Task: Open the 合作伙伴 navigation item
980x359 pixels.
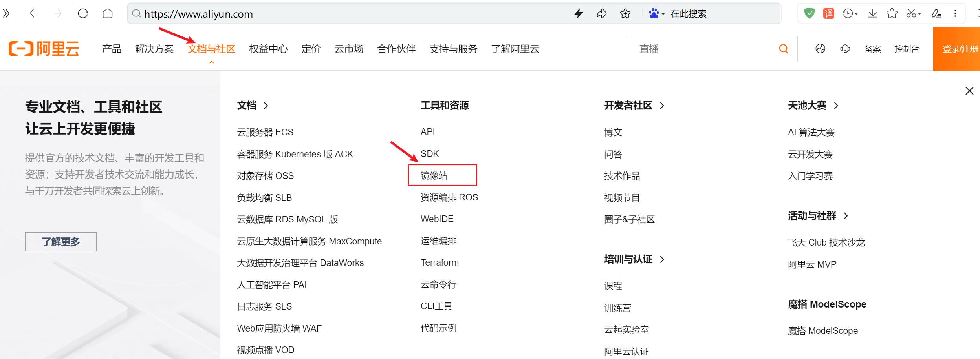Action: (x=396, y=49)
